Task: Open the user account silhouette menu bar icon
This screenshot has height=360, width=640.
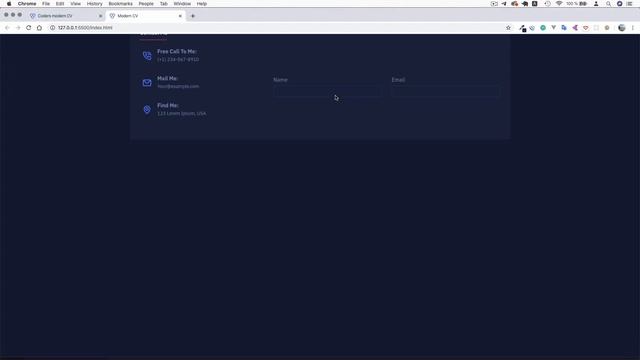Action: [x=596, y=4]
